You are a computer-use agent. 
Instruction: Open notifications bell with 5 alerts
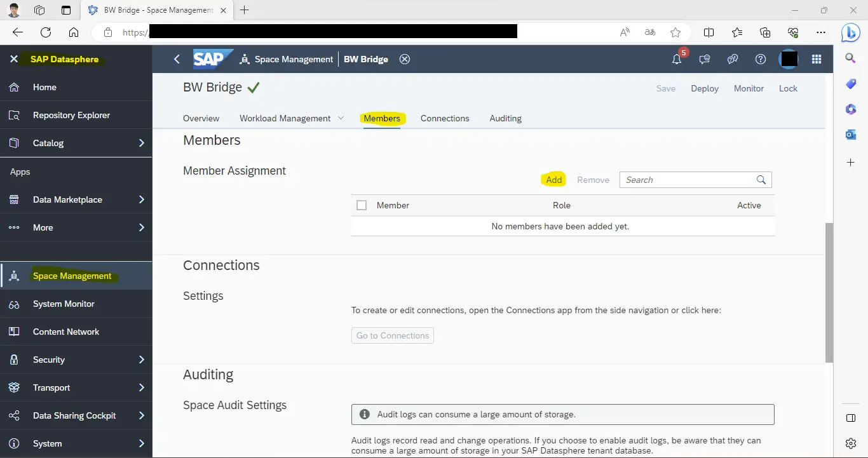click(x=677, y=58)
